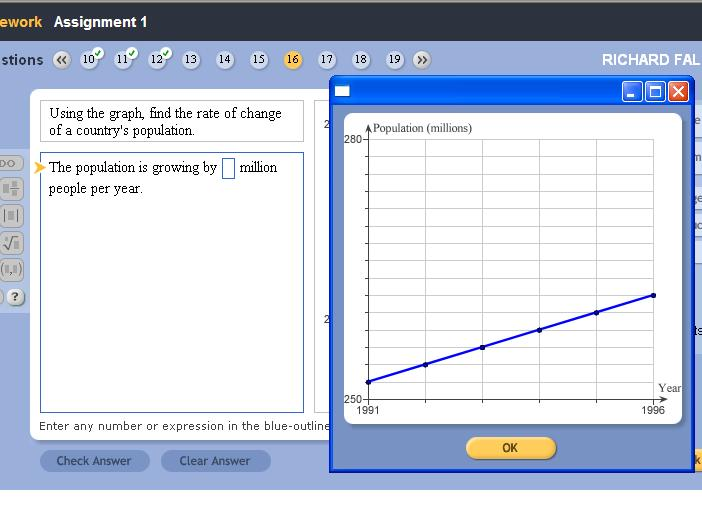Click 'Enter any number or expression' hint text
The width and height of the screenshot is (702, 512).
184,426
